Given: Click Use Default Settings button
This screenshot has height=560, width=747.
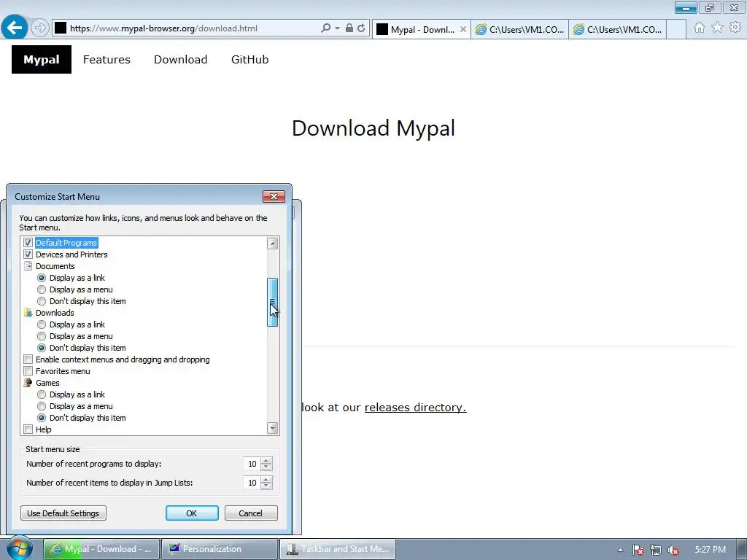Looking at the screenshot, I should pos(63,513).
